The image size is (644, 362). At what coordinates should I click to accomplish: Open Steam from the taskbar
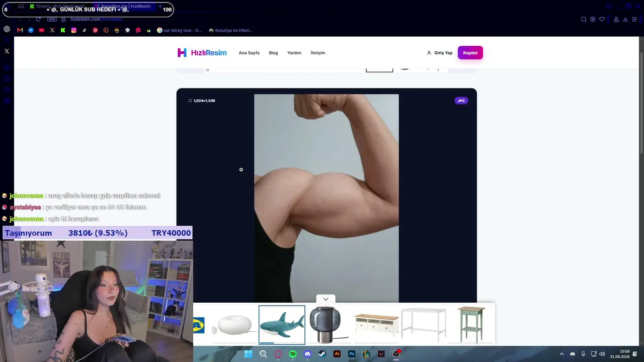322,354
